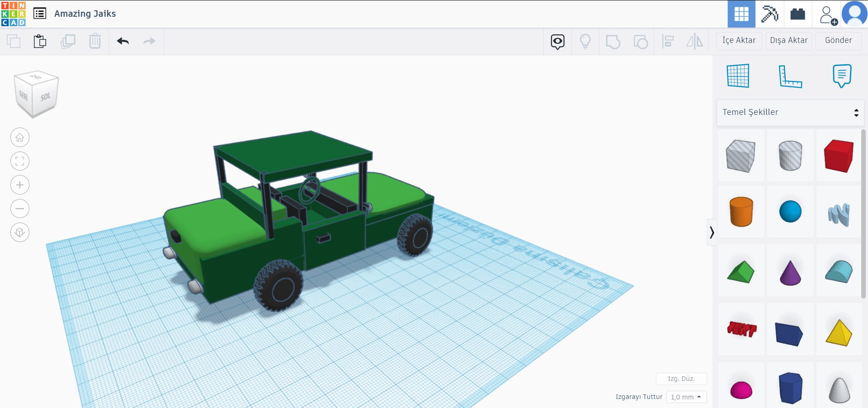Select the Group shapes icon

click(x=612, y=41)
